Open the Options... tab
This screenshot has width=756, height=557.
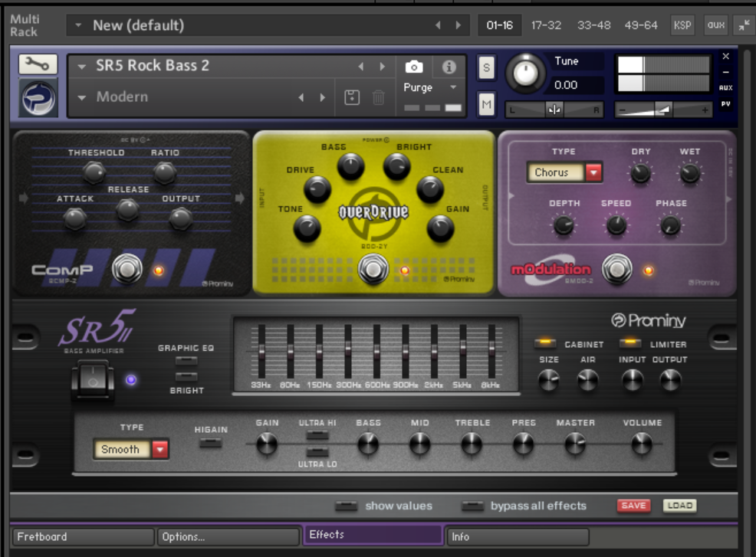click(x=228, y=537)
